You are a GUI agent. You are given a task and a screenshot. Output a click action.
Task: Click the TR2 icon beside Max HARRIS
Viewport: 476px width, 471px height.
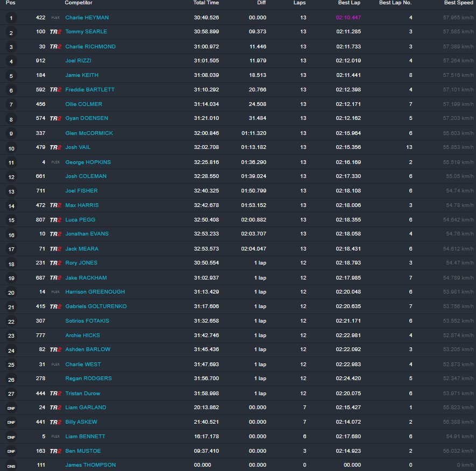point(55,205)
